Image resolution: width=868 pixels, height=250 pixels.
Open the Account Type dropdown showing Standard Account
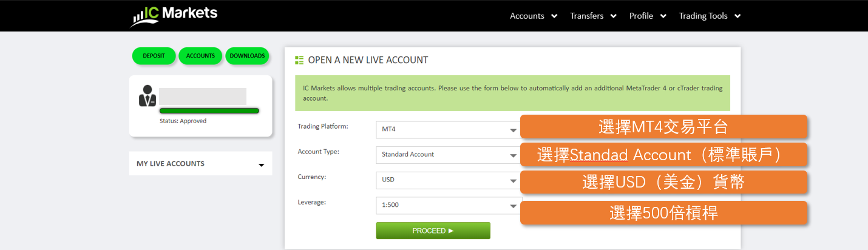(448, 155)
